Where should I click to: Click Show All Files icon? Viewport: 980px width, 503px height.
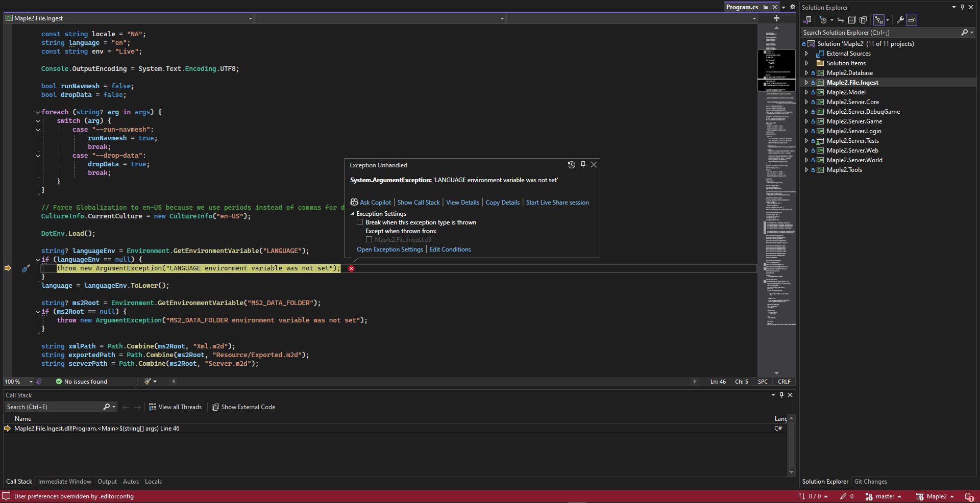(x=863, y=20)
